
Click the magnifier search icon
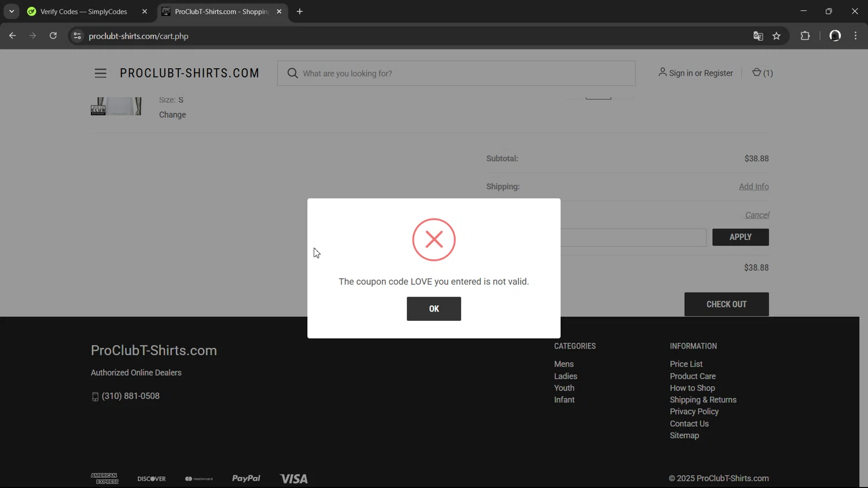pos(293,73)
